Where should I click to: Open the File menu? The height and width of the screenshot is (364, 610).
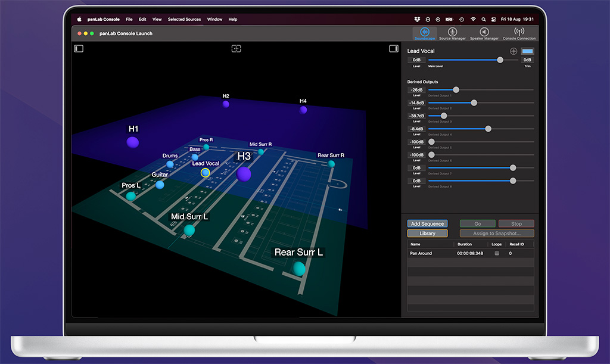click(129, 19)
